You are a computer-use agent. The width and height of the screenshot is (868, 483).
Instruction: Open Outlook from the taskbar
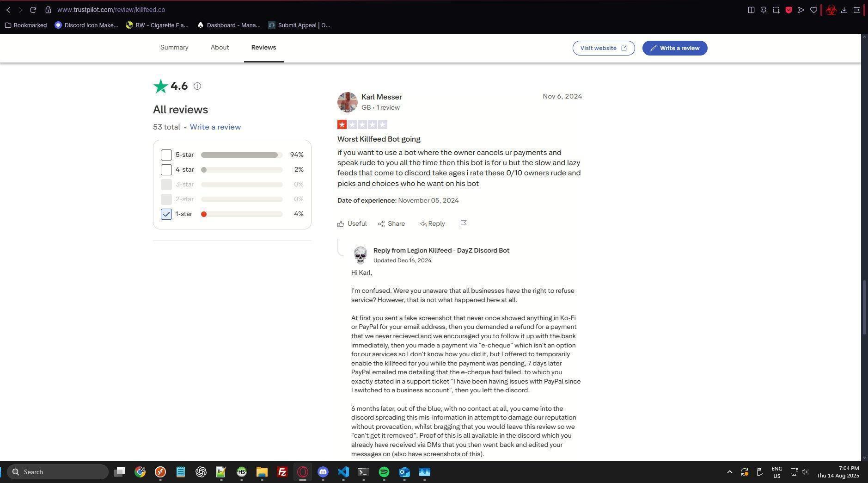(404, 472)
